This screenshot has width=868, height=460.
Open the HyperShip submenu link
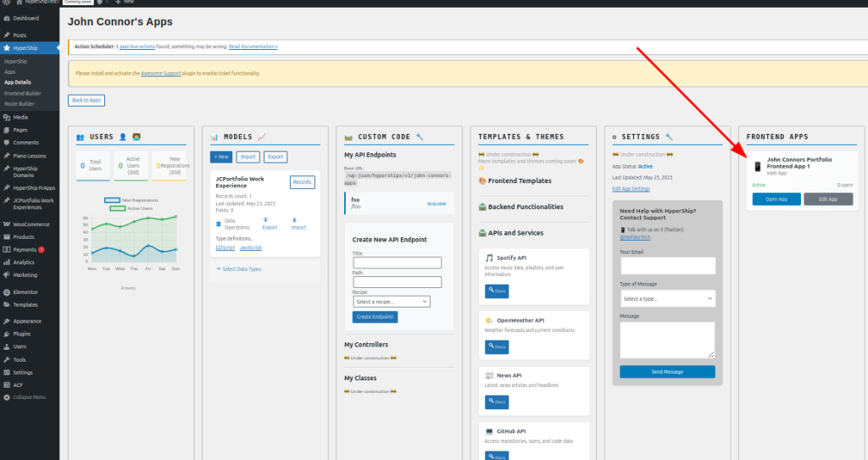click(15, 62)
